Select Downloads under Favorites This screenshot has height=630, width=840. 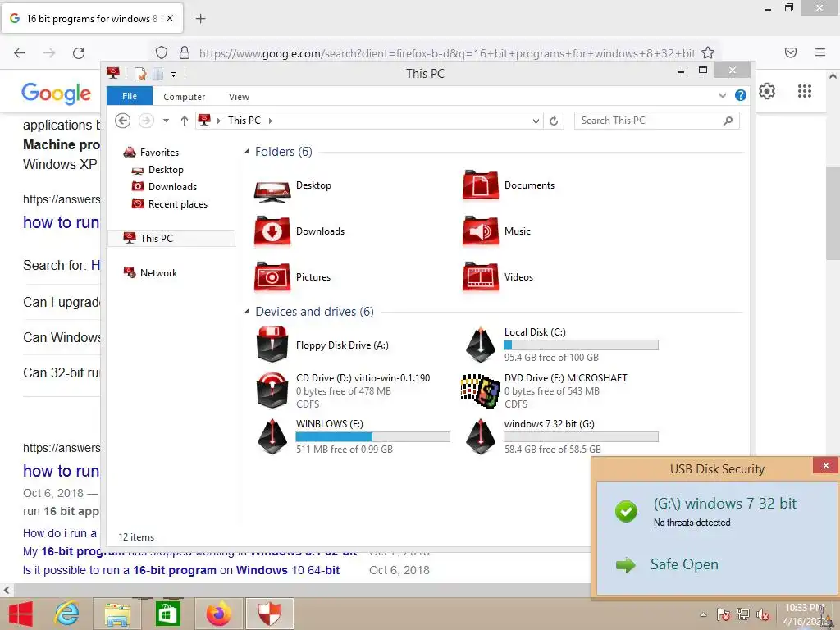click(172, 187)
